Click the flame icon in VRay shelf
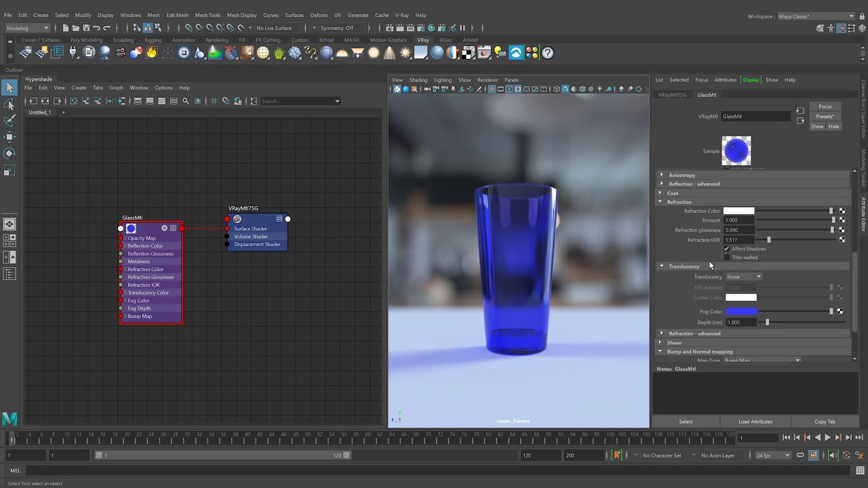 [x=151, y=53]
